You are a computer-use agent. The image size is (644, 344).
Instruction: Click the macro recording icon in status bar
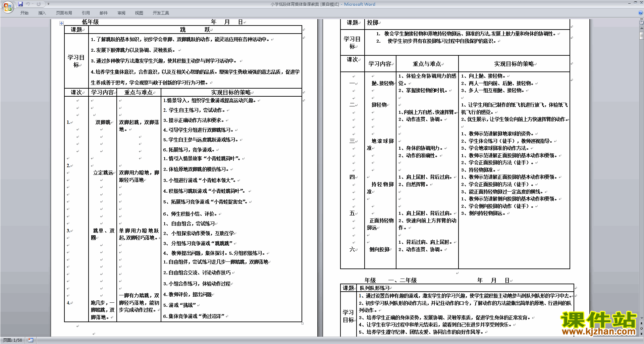(x=31, y=340)
